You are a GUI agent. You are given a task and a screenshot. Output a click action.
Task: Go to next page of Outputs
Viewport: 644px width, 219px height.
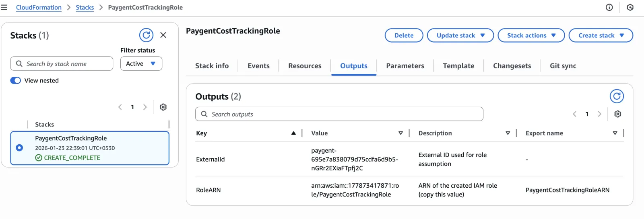click(x=599, y=114)
